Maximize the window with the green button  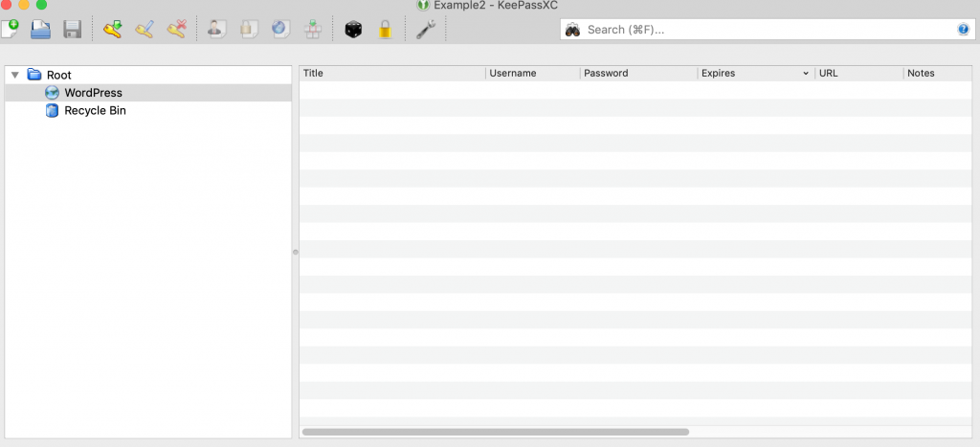coord(41,5)
